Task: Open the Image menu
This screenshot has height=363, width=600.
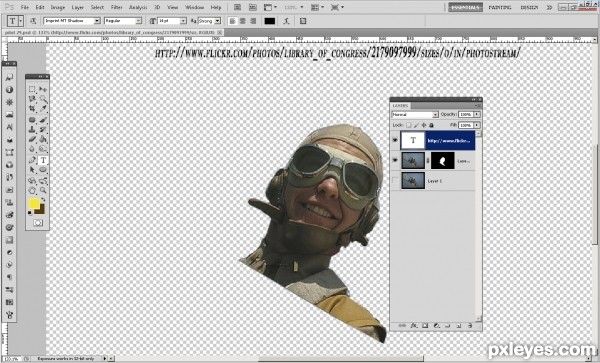Action: pyautogui.click(x=58, y=7)
